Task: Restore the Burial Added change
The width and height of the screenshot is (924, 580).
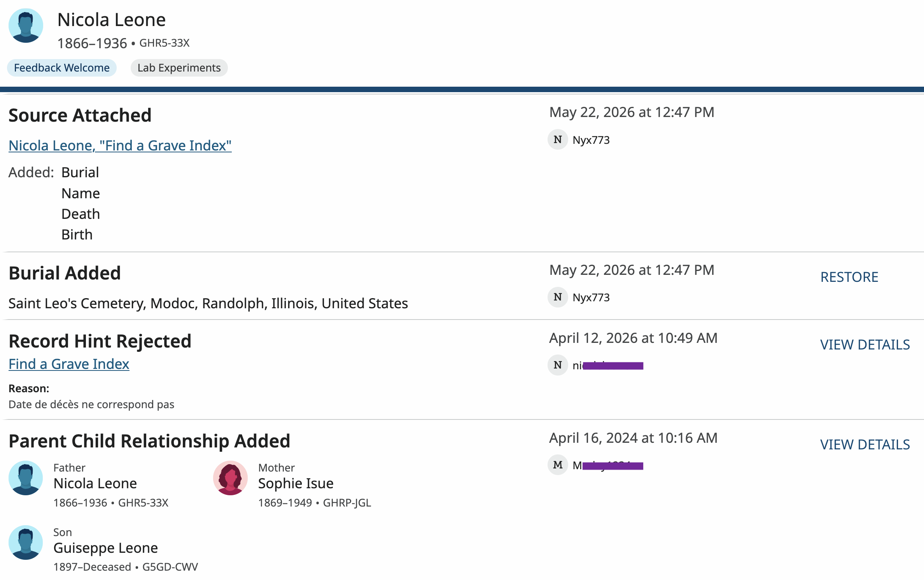Action: (x=849, y=277)
